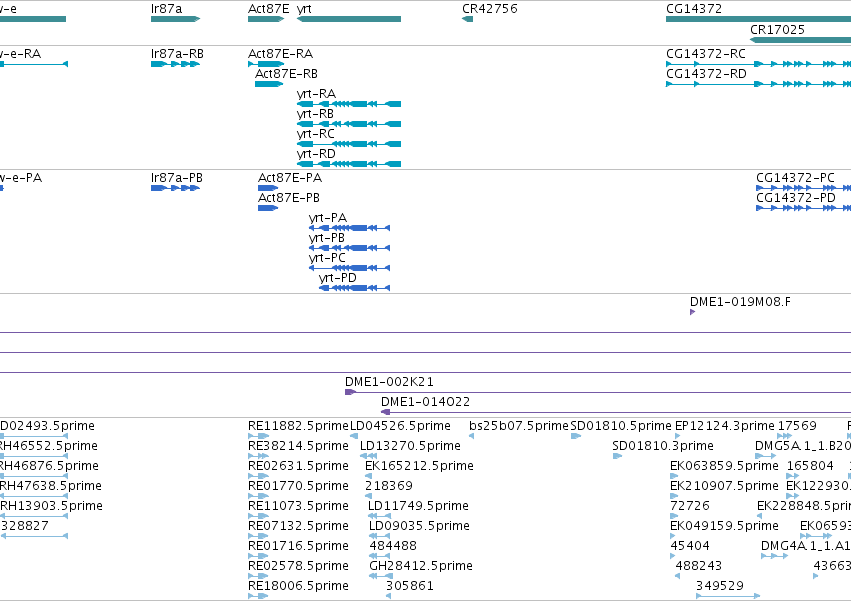The image size is (851, 601).
Task: Select transcript CG14372-RD
Action: pyautogui.click(x=758, y=84)
